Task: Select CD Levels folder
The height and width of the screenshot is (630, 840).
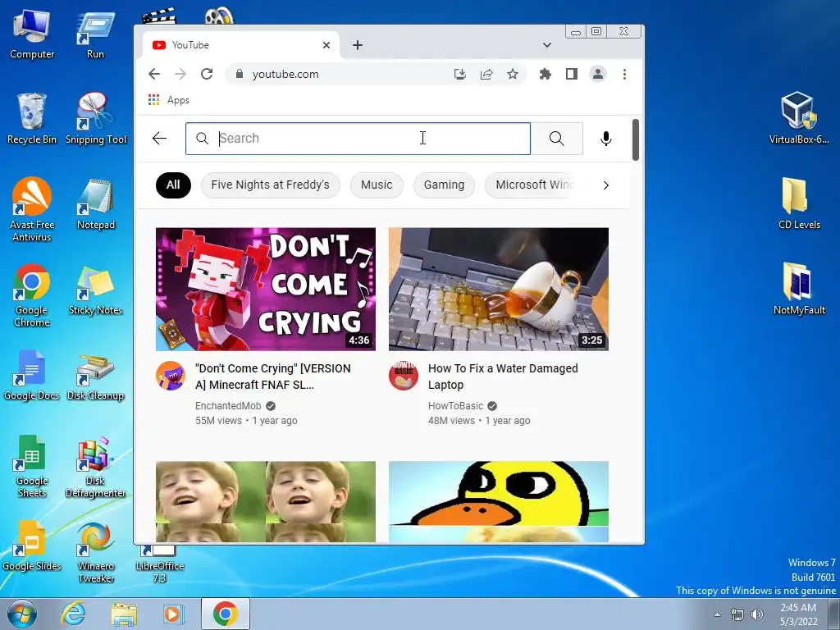Action: (799, 203)
